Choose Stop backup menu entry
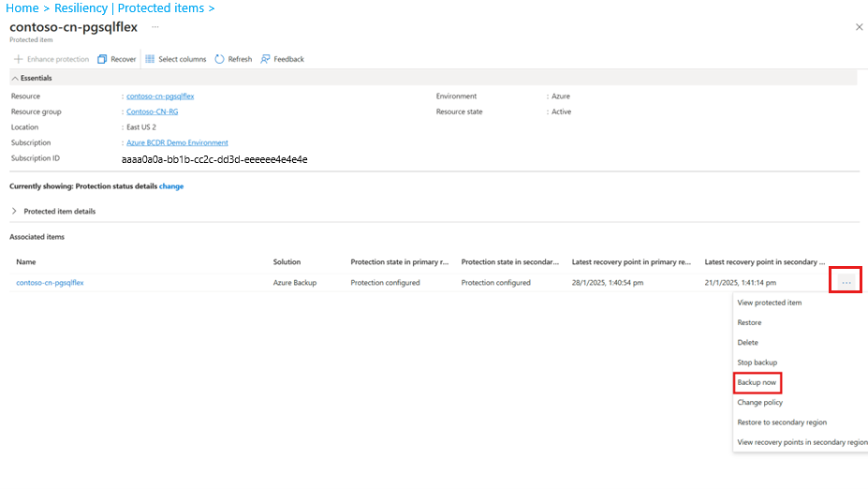The width and height of the screenshot is (868, 489). point(757,363)
